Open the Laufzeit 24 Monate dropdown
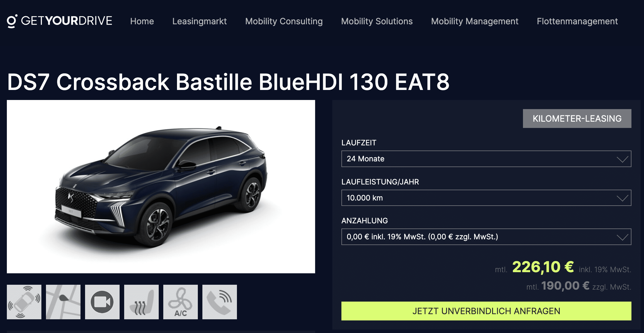The height and width of the screenshot is (333, 644). point(486,159)
